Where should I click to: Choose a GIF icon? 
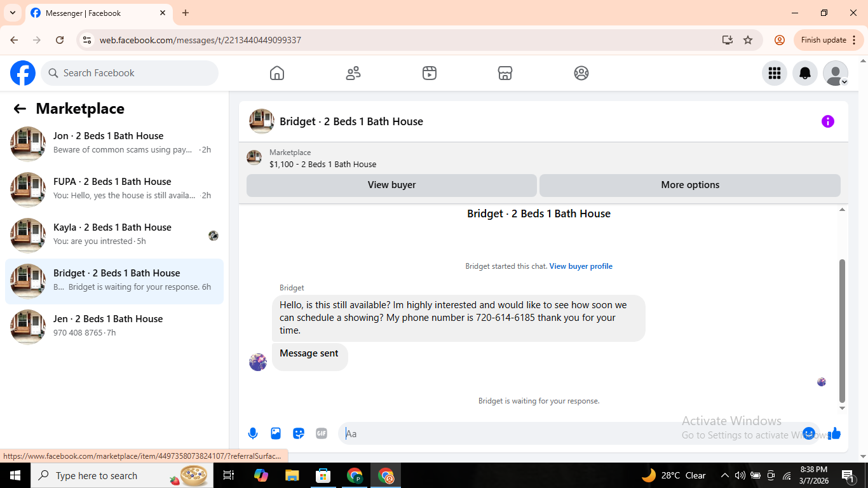pos(322,433)
